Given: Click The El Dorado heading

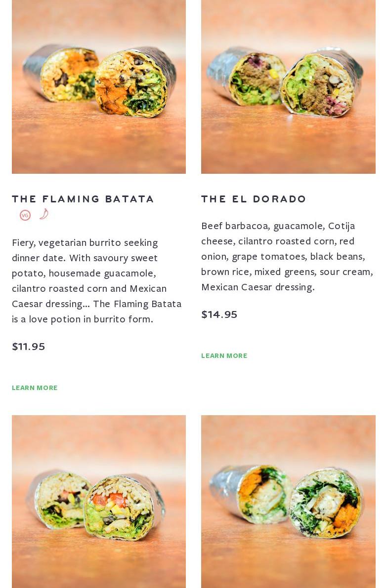Looking at the screenshot, I should (x=254, y=199).
